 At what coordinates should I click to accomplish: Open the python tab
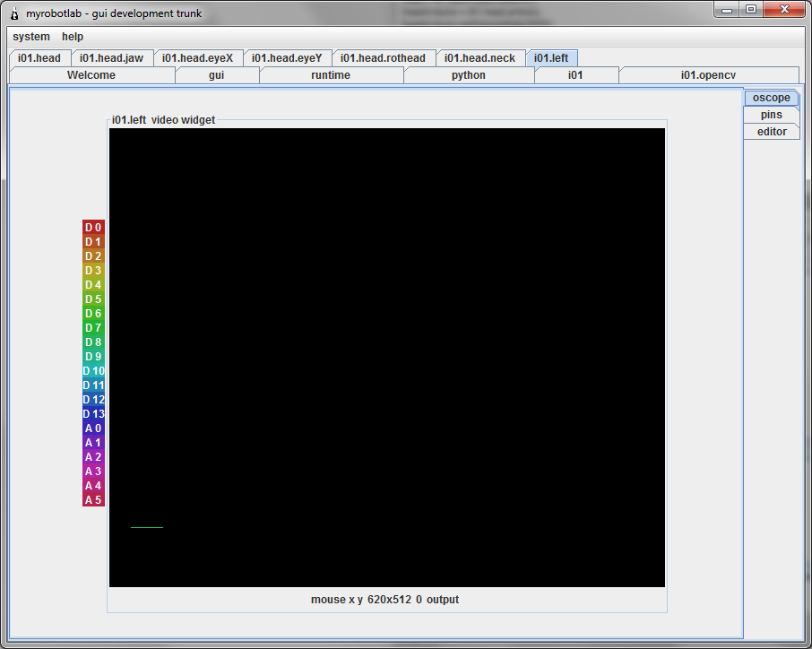pyautogui.click(x=468, y=75)
